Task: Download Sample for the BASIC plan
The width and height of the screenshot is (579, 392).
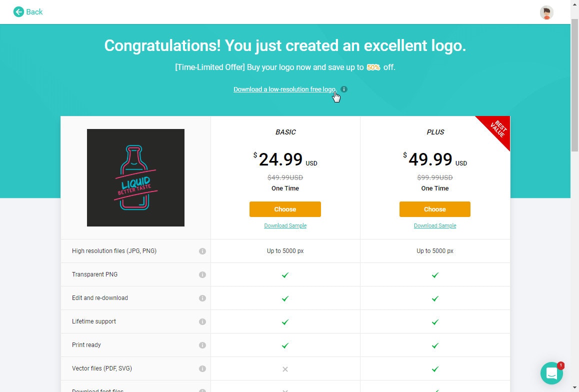Action: pyautogui.click(x=285, y=225)
